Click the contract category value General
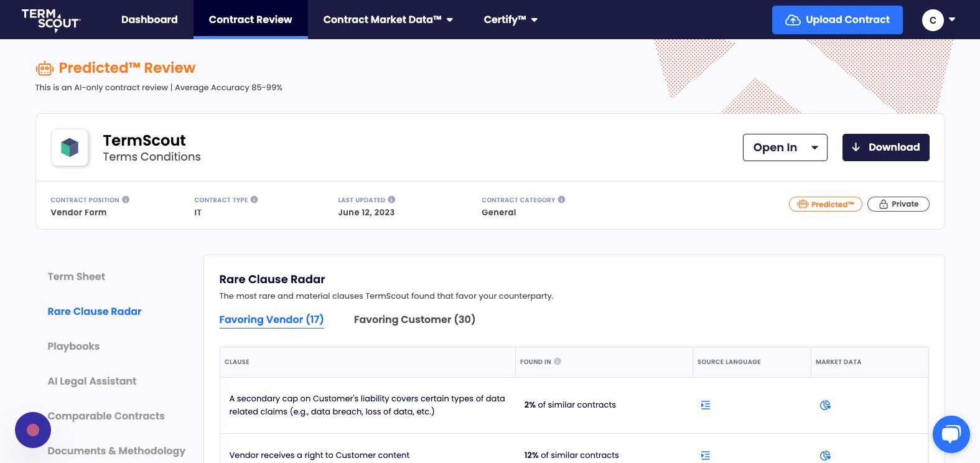This screenshot has height=463, width=980. point(498,212)
